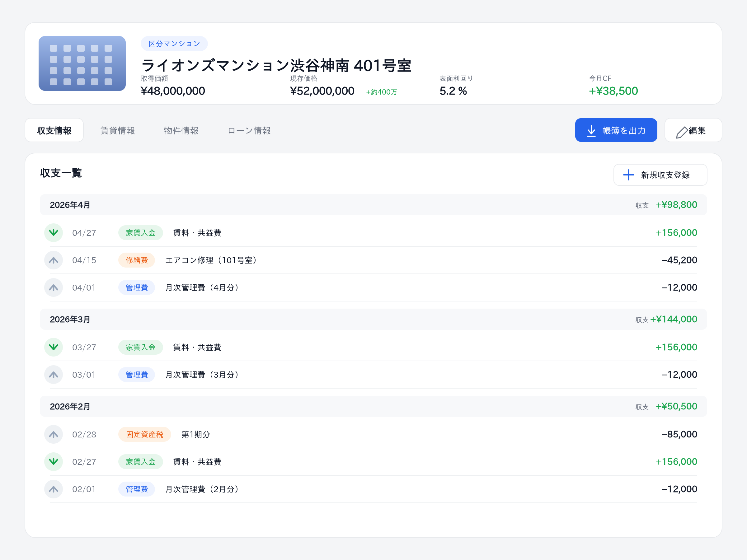The height and width of the screenshot is (560, 747).
Task: Click the green income arrow icon for 03/27
Action: click(53, 347)
